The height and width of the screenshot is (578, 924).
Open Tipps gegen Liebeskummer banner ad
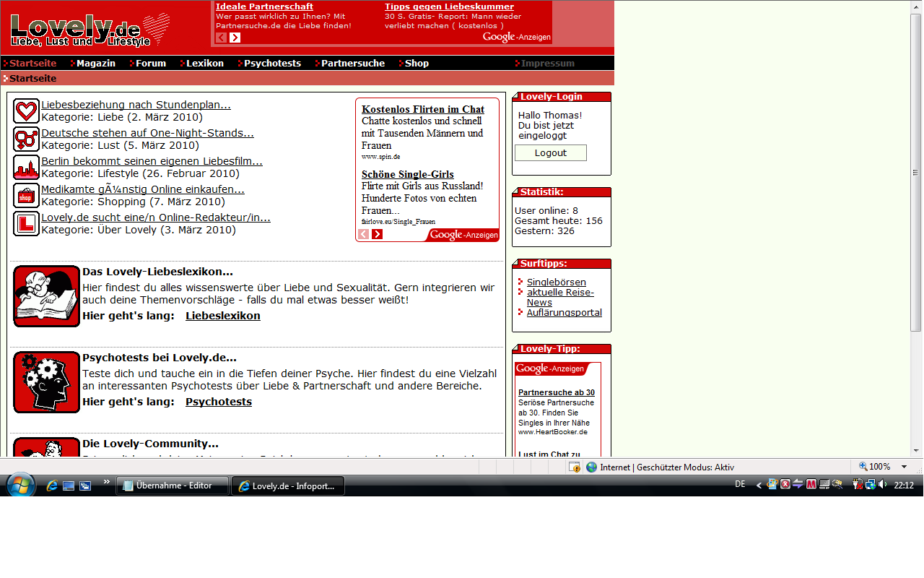[x=449, y=7]
